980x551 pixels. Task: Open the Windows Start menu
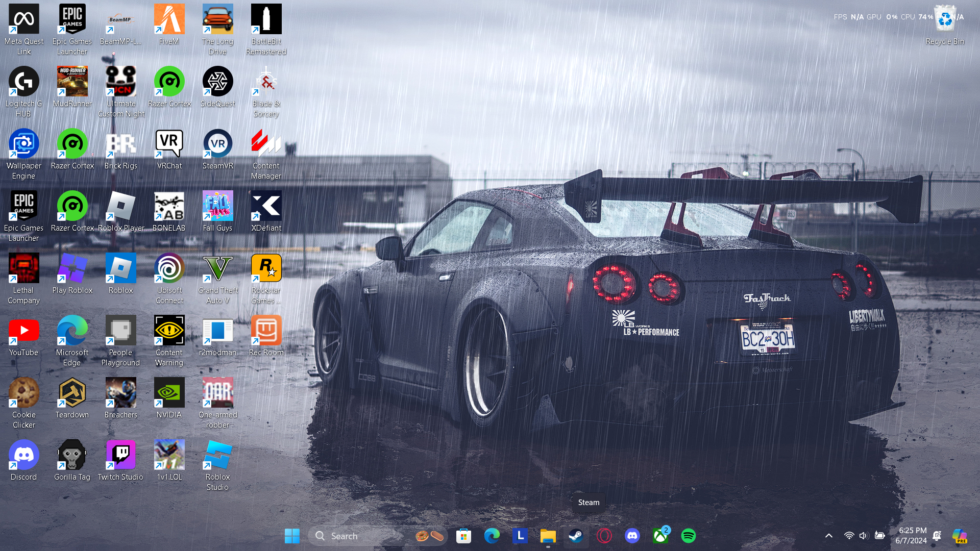tap(292, 536)
